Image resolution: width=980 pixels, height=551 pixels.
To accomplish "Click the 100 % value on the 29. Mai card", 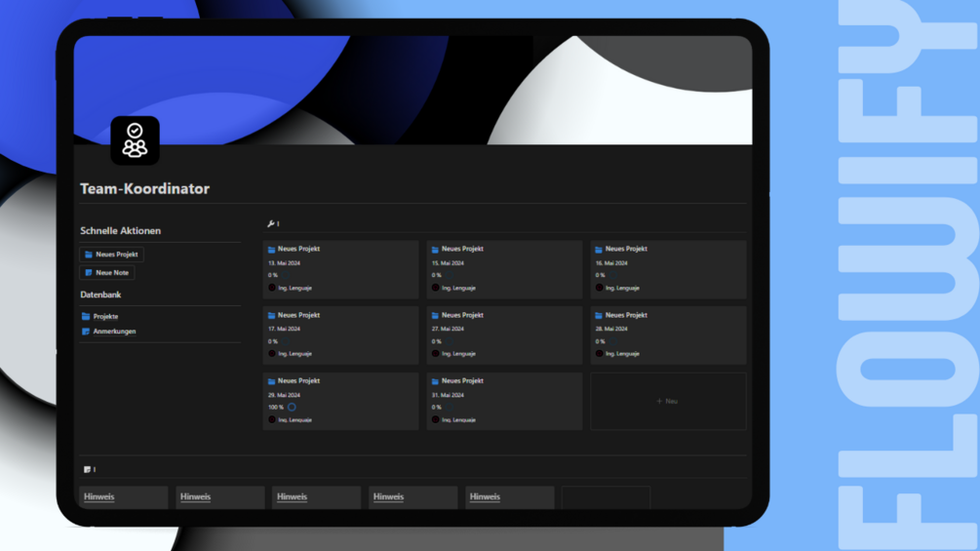I will (x=276, y=408).
